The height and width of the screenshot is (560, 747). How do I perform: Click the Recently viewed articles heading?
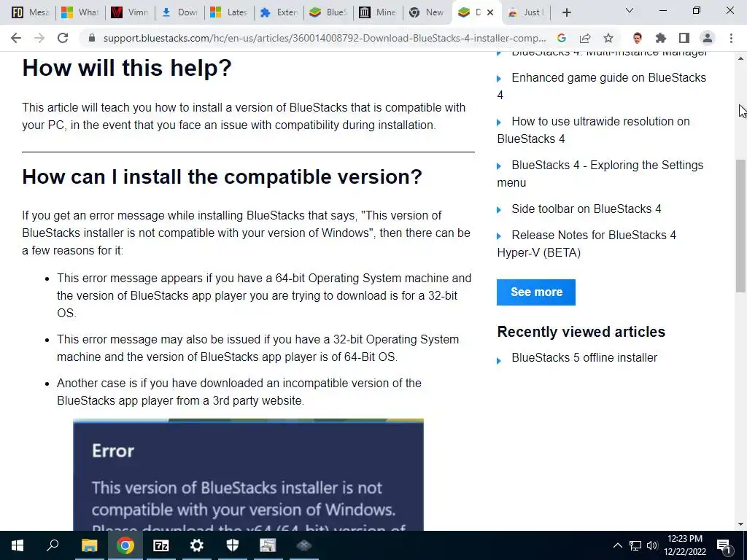tap(581, 332)
